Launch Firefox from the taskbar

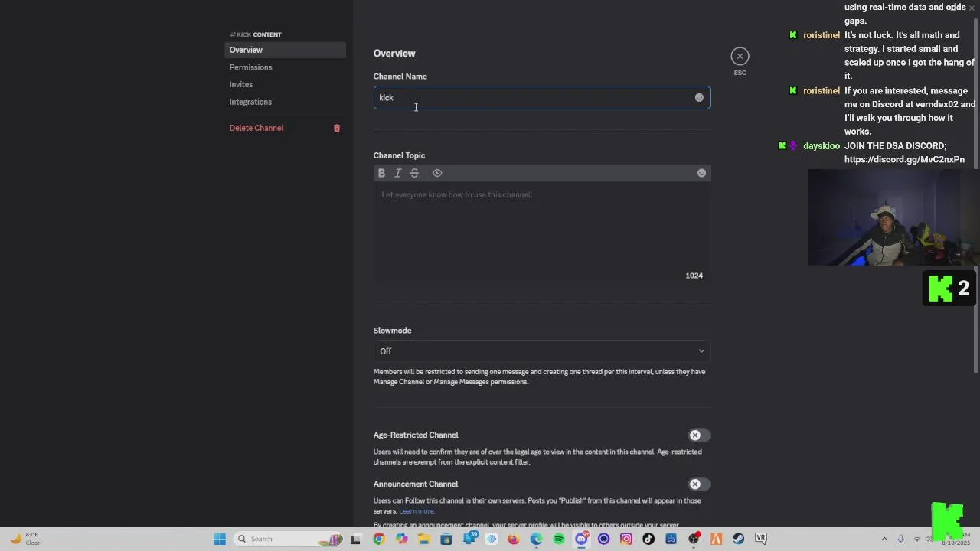pos(513,539)
